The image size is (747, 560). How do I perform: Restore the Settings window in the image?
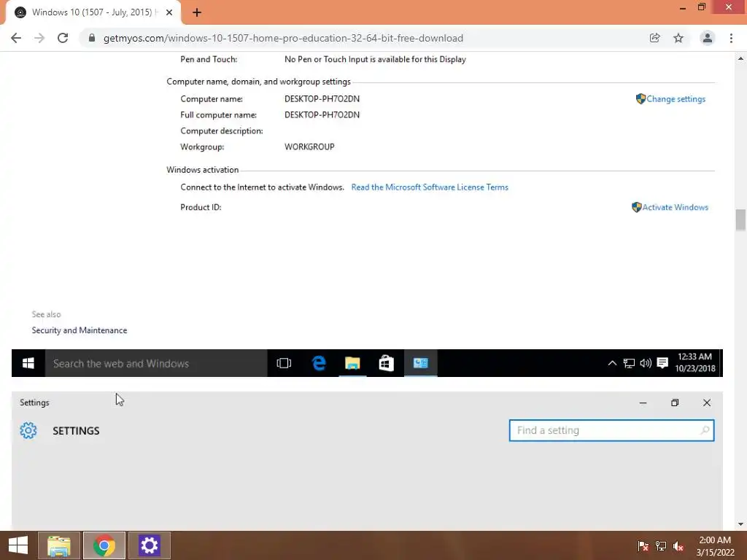point(675,402)
